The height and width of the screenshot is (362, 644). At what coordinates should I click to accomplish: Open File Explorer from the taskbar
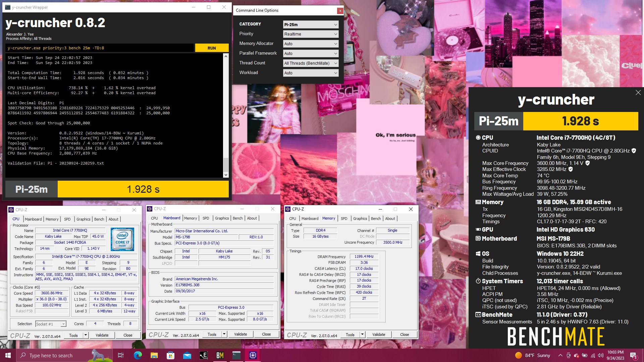154,355
